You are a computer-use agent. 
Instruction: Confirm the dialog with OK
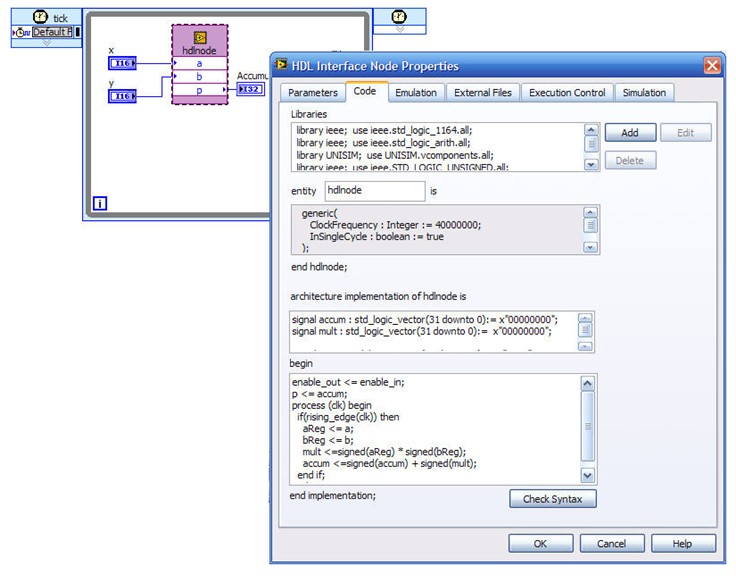pos(539,544)
